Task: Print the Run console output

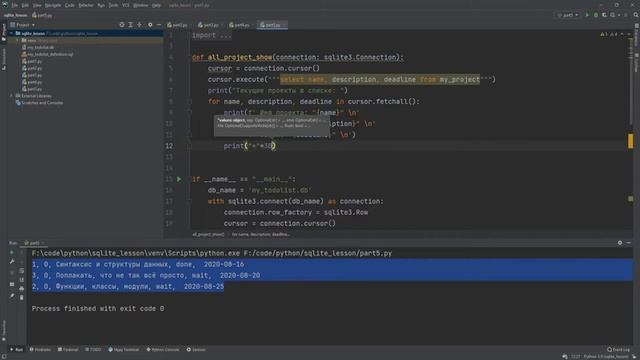Action: 22,289
